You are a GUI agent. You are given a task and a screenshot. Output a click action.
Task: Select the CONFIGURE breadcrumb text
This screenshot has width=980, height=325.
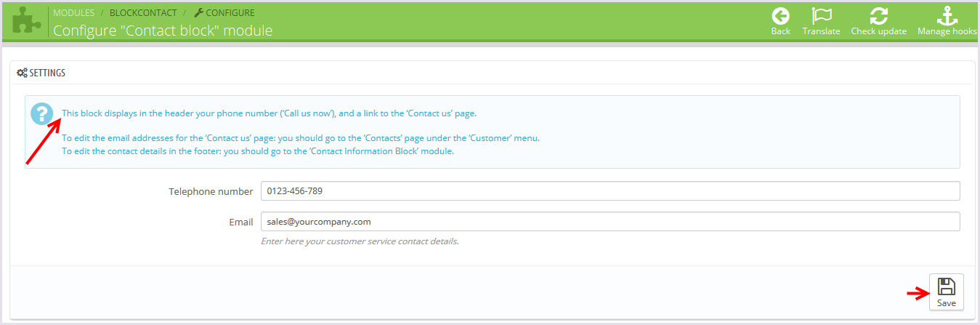pyautogui.click(x=230, y=13)
